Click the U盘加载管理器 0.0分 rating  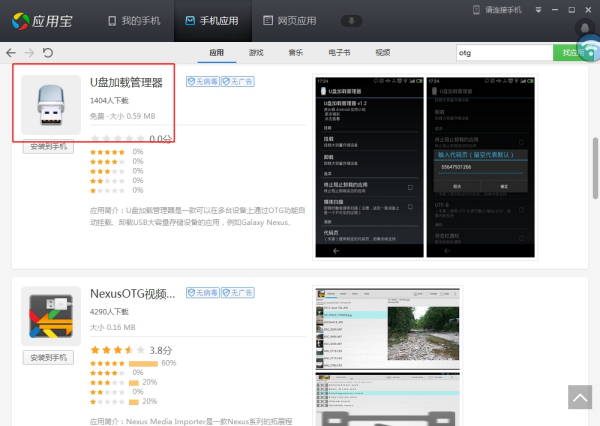[x=131, y=139]
